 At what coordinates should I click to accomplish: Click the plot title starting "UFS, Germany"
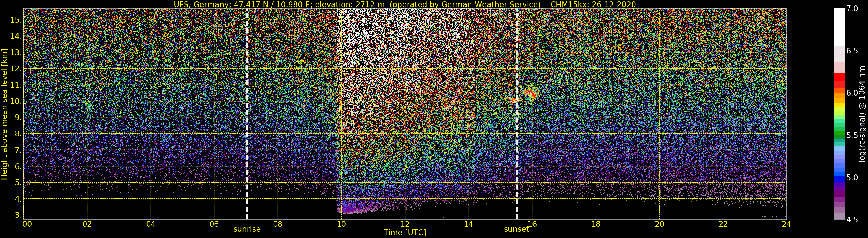[x=405, y=4]
